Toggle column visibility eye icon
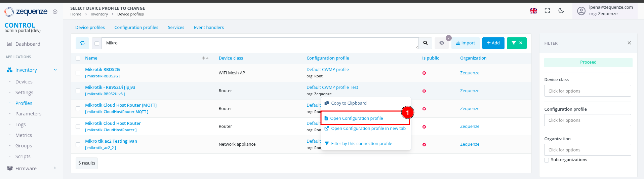This screenshot has height=179, width=644. click(x=442, y=43)
